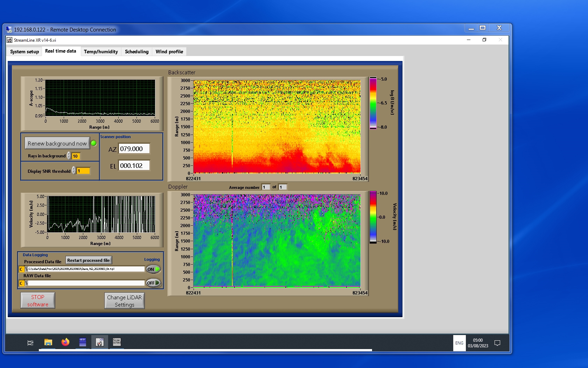Turn off Processed Data file logging
This screenshot has width=588, height=368.
tap(153, 269)
